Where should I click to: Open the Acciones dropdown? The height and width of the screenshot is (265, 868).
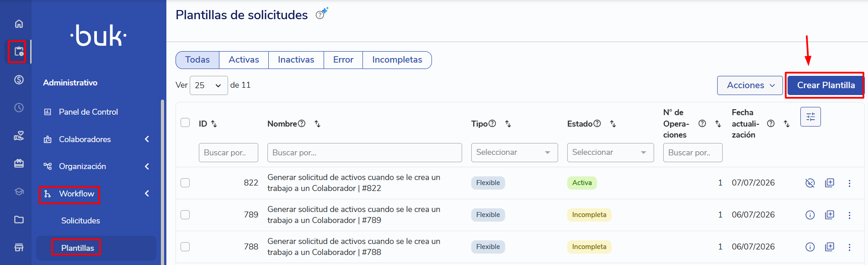click(x=750, y=85)
